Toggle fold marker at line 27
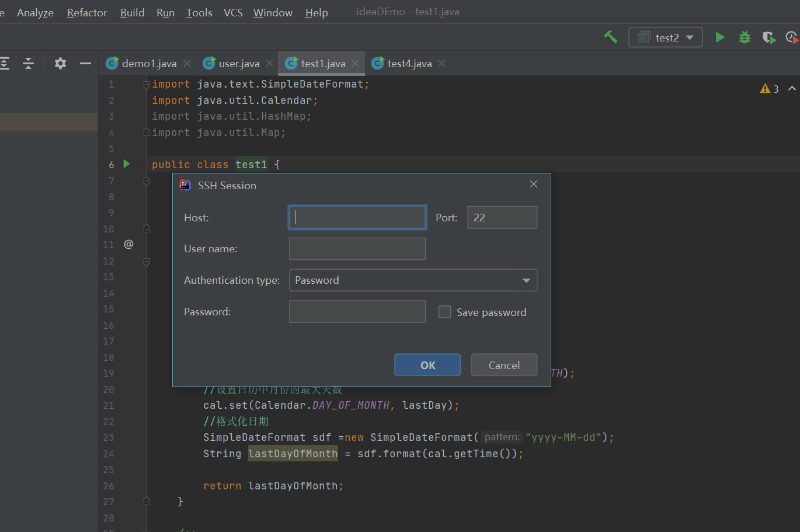The image size is (800, 532). pyautogui.click(x=147, y=501)
